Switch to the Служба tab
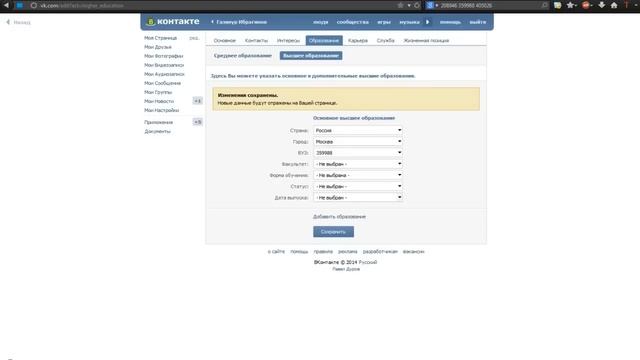This screenshot has height=360, width=640. pos(385,40)
